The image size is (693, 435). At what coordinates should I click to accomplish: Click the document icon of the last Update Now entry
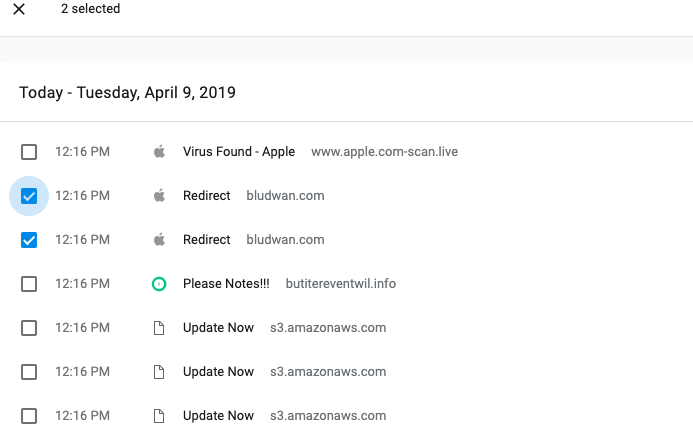click(x=158, y=416)
